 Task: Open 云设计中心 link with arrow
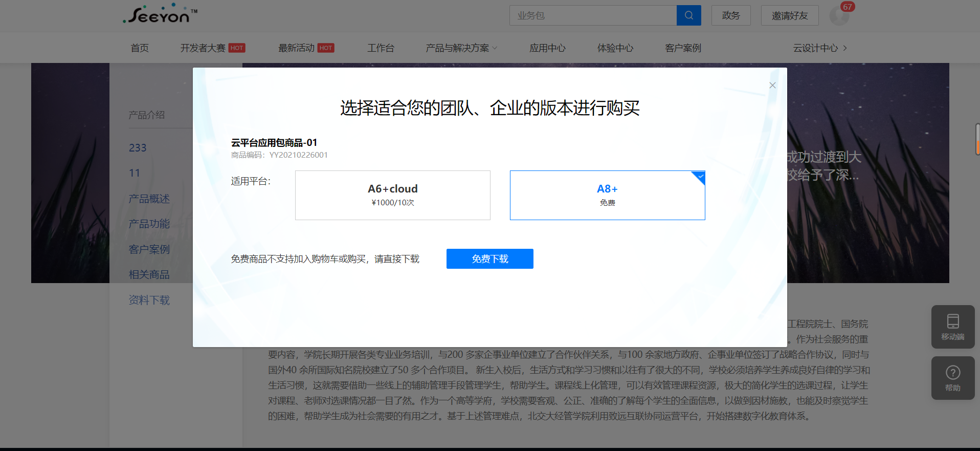point(820,48)
